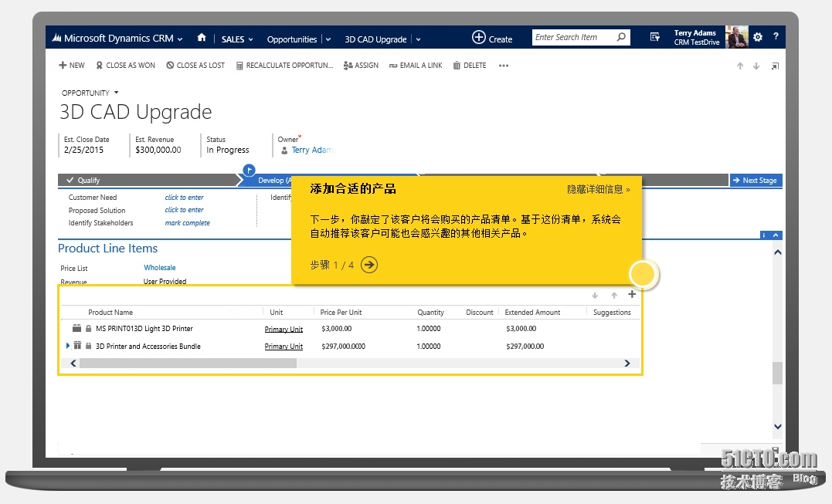
Task: Click bundle icon of 3D Printer Bundle
Action: [77, 346]
